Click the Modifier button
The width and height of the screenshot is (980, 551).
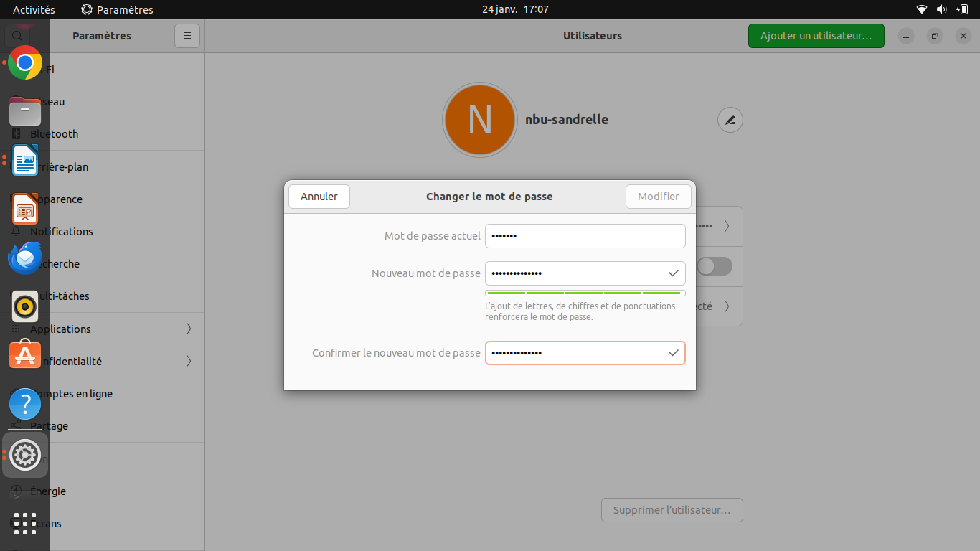click(659, 197)
